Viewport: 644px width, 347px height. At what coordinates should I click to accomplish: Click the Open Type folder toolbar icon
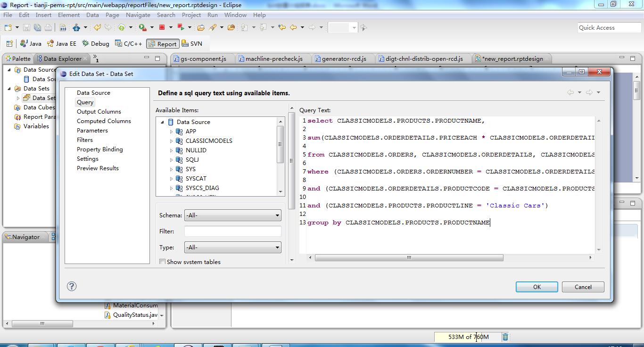(201, 27)
